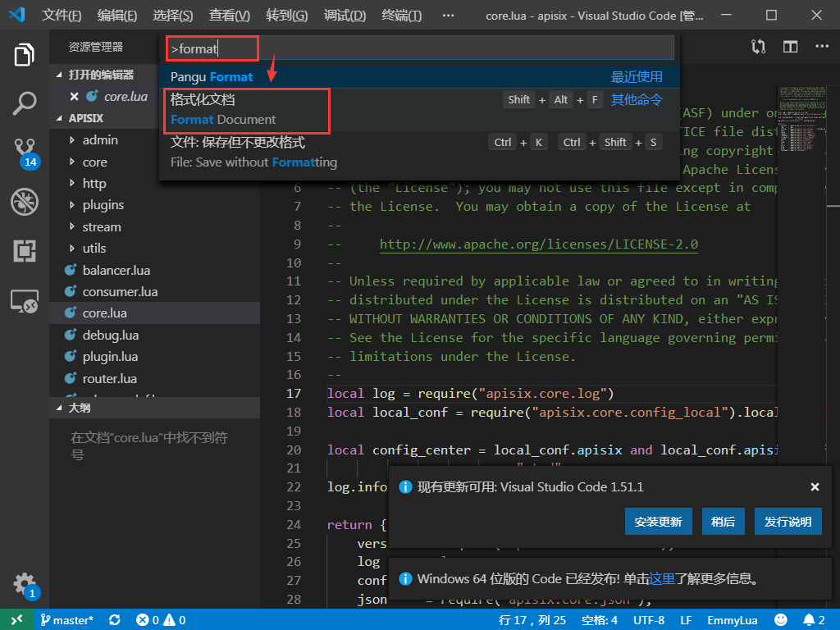Open the Terminal (终端) menu
Screen dimensions: 840x630
pos(401,15)
